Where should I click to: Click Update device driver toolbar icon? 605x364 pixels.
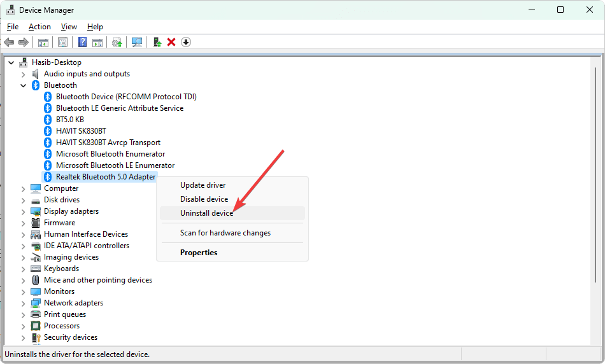click(117, 42)
